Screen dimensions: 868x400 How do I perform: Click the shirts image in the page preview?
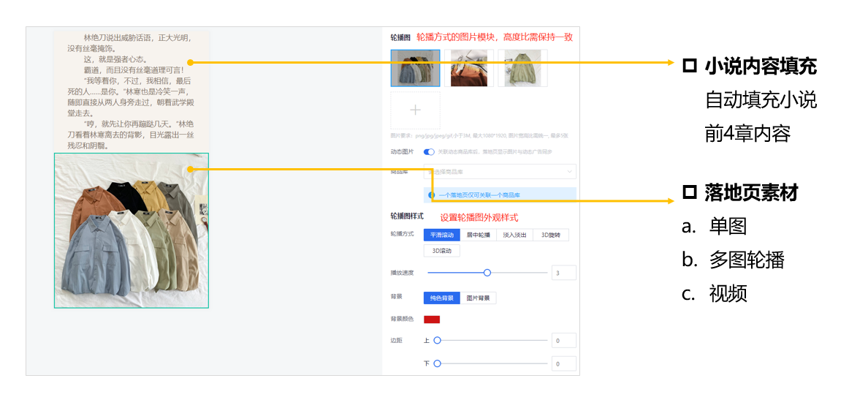132,230
